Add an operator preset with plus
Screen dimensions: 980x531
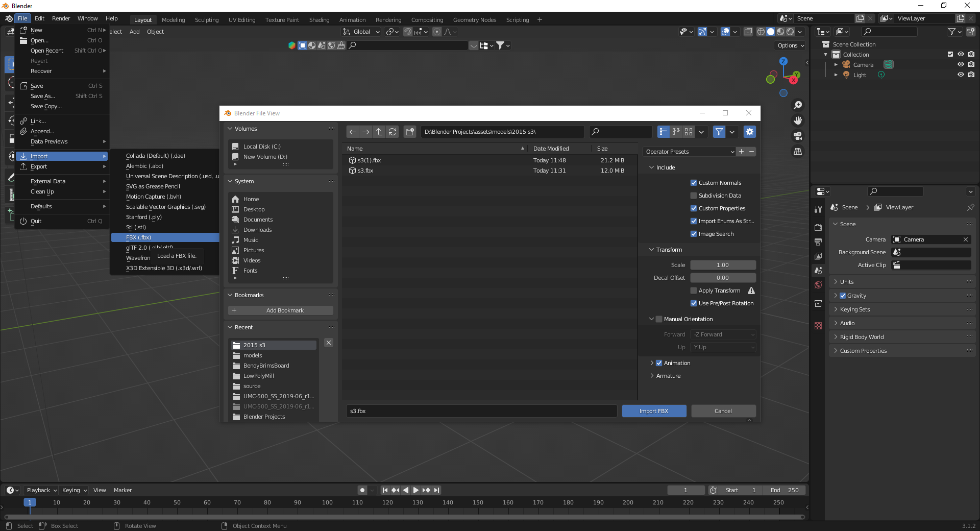pyautogui.click(x=742, y=152)
